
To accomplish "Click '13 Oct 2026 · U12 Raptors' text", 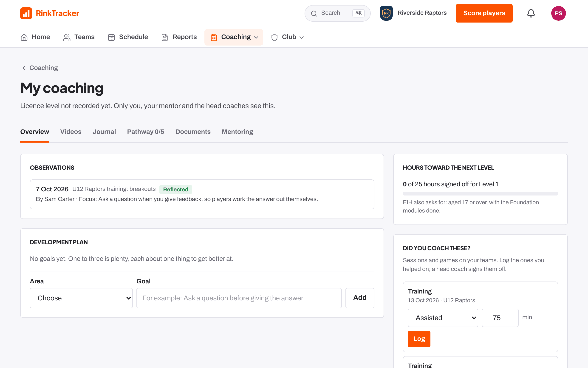I will (441, 300).
